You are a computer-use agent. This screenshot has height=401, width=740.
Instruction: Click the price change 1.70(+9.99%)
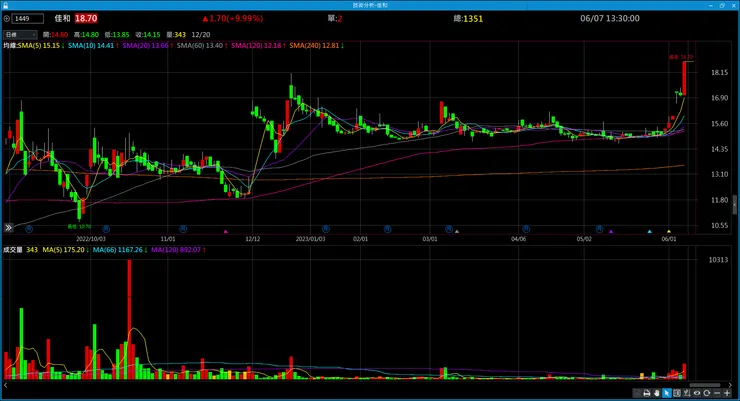tap(233, 18)
